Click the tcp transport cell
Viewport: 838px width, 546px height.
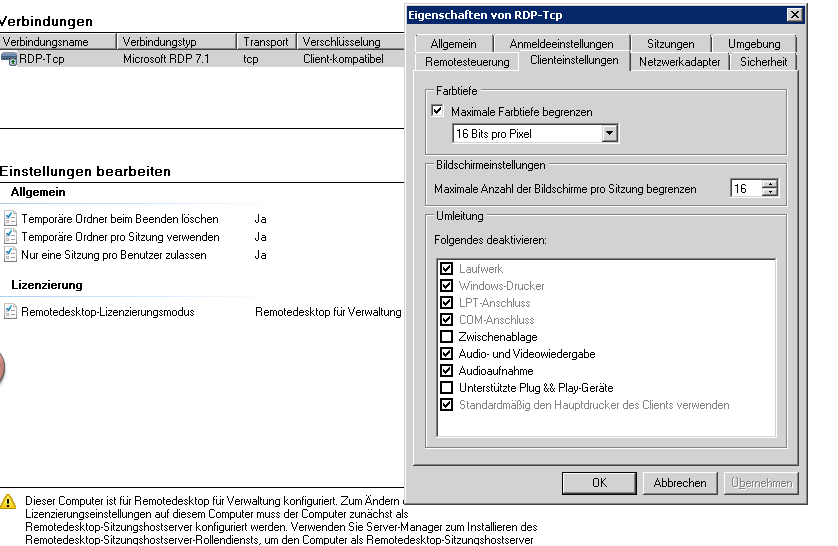251,59
